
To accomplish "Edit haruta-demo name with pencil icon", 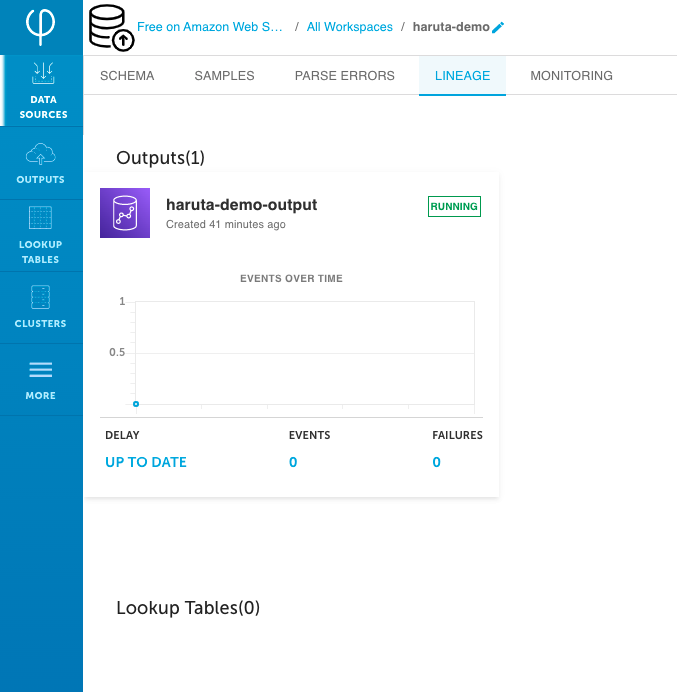I will [x=498, y=27].
